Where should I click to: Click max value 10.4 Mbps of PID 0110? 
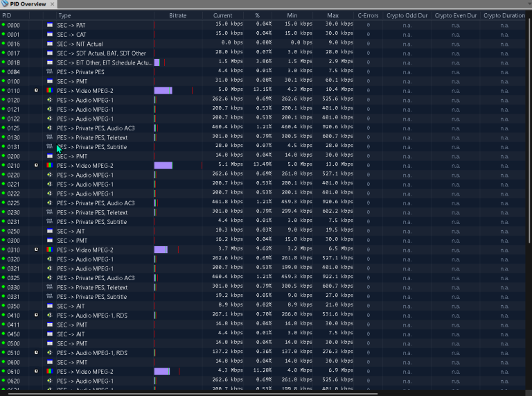[340, 89]
